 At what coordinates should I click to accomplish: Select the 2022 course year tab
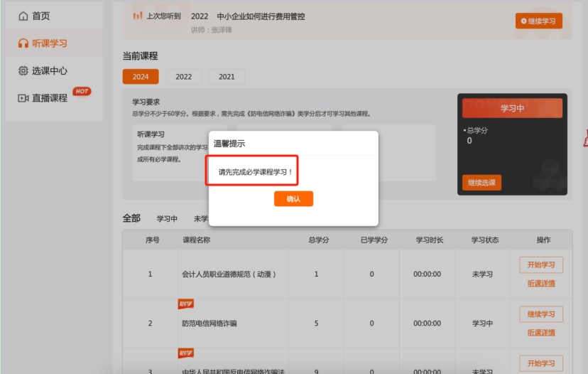click(184, 77)
